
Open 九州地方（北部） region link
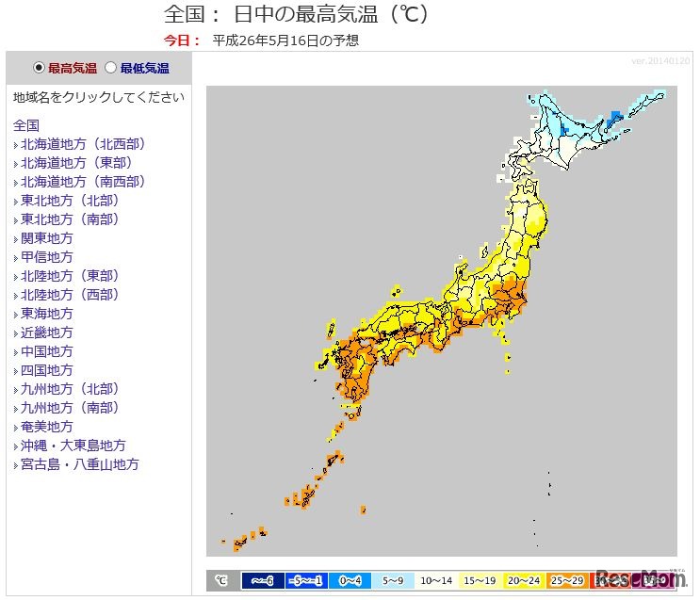(x=70, y=389)
